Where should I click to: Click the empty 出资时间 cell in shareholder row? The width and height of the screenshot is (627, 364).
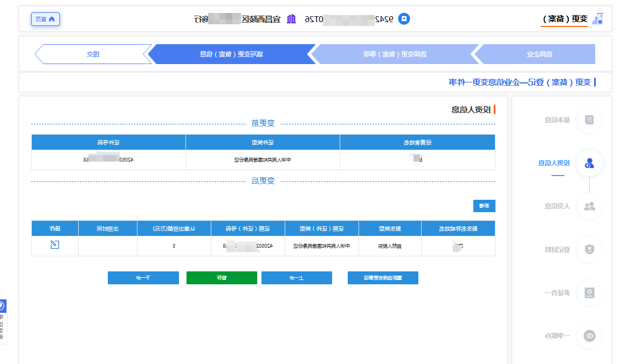point(108,246)
